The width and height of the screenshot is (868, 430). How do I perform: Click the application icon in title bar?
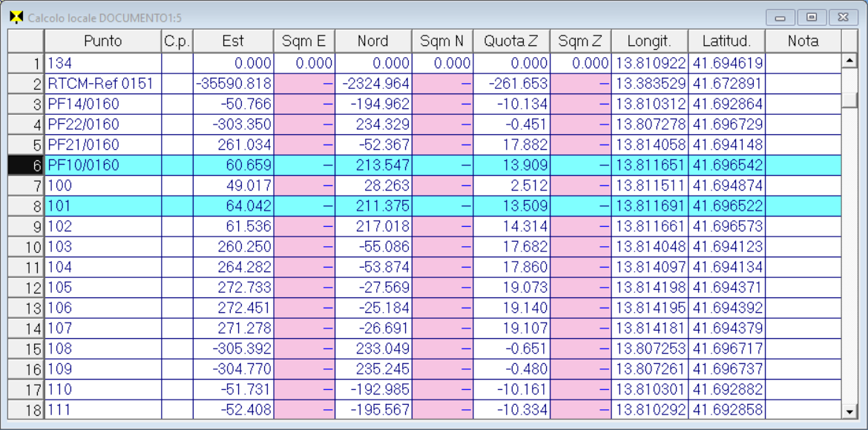pyautogui.click(x=16, y=17)
